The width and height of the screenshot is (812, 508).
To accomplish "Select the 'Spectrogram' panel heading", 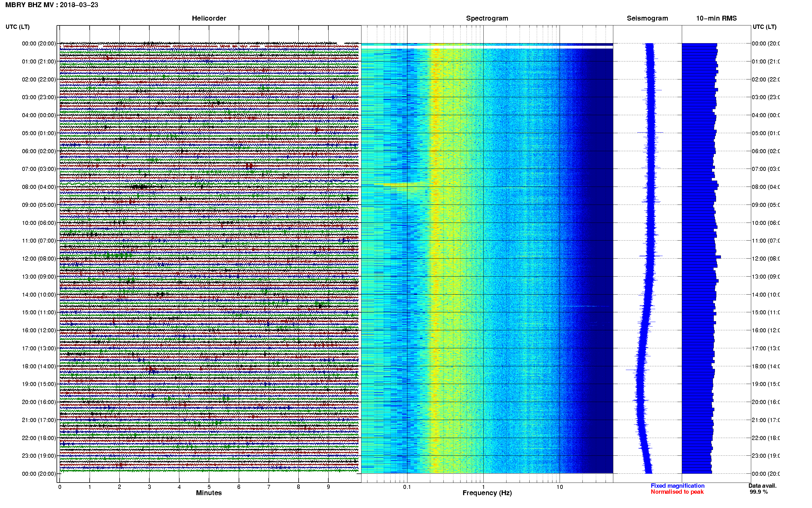I will coord(487,18).
